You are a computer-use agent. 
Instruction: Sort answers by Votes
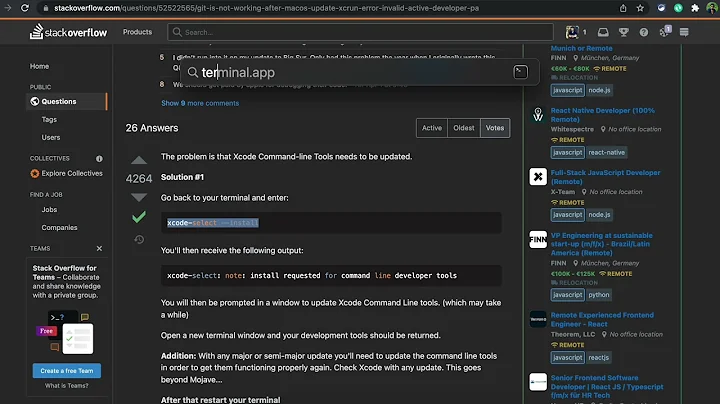(494, 128)
